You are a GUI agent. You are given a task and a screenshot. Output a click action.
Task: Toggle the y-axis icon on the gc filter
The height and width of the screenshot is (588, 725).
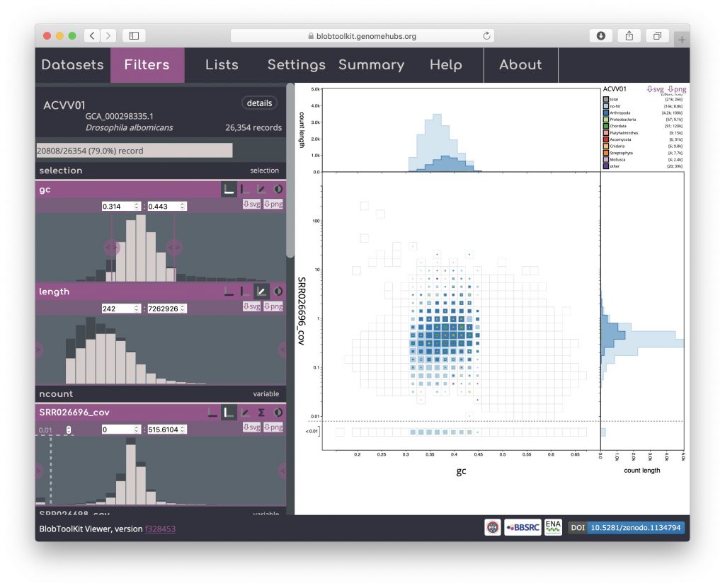click(245, 190)
